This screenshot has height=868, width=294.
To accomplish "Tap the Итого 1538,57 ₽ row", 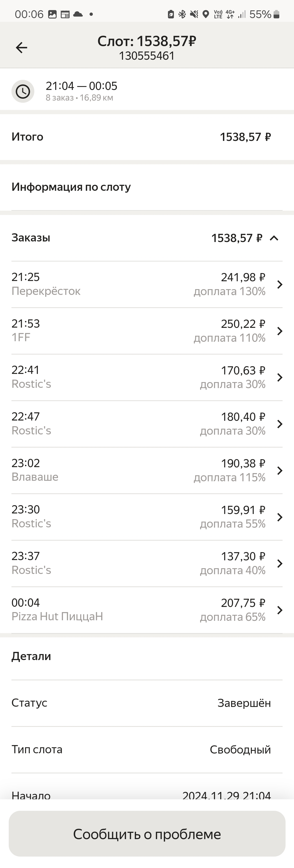I will [x=147, y=137].
